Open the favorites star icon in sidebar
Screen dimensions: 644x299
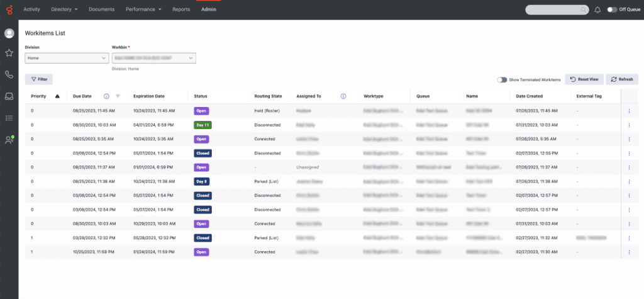point(9,54)
